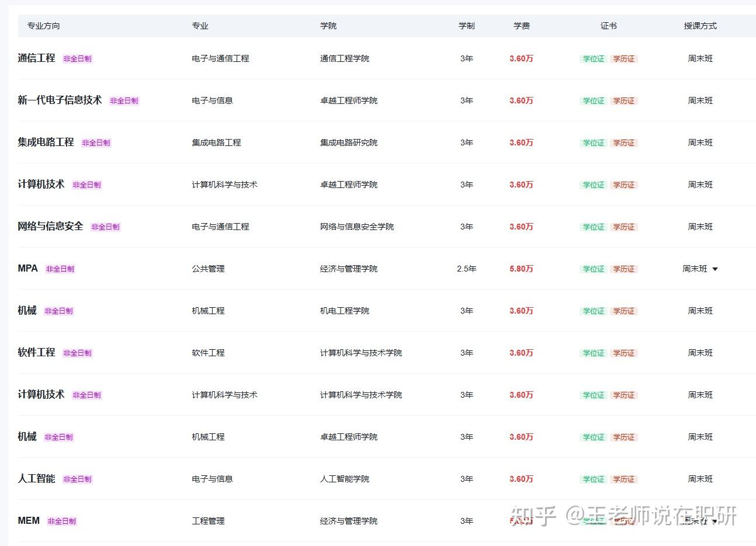Screen dimensions: 756x546
Task: Click 学位证 badge in the 人工智能 row
Action: [x=594, y=479]
